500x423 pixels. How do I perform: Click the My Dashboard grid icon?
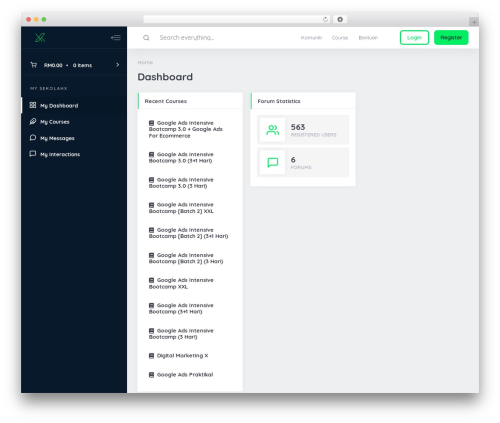33,105
